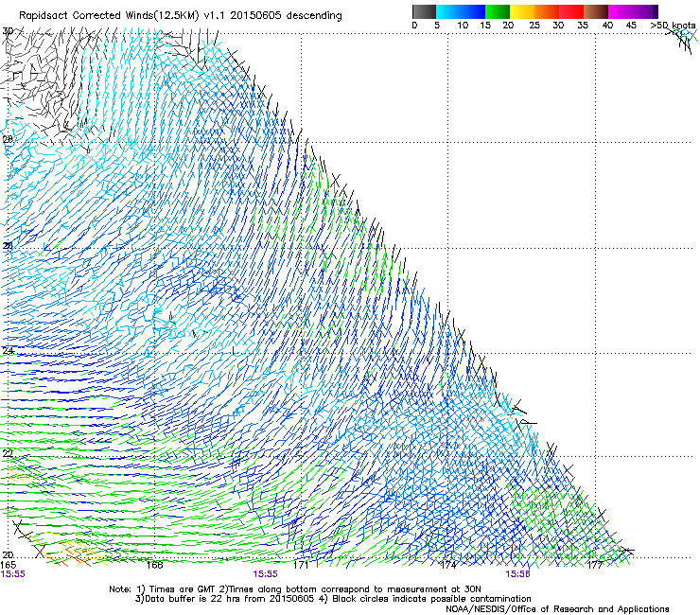The image size is (700, 615).
Task: Click the latitude axis label '24'
Action: coord(8,350)
